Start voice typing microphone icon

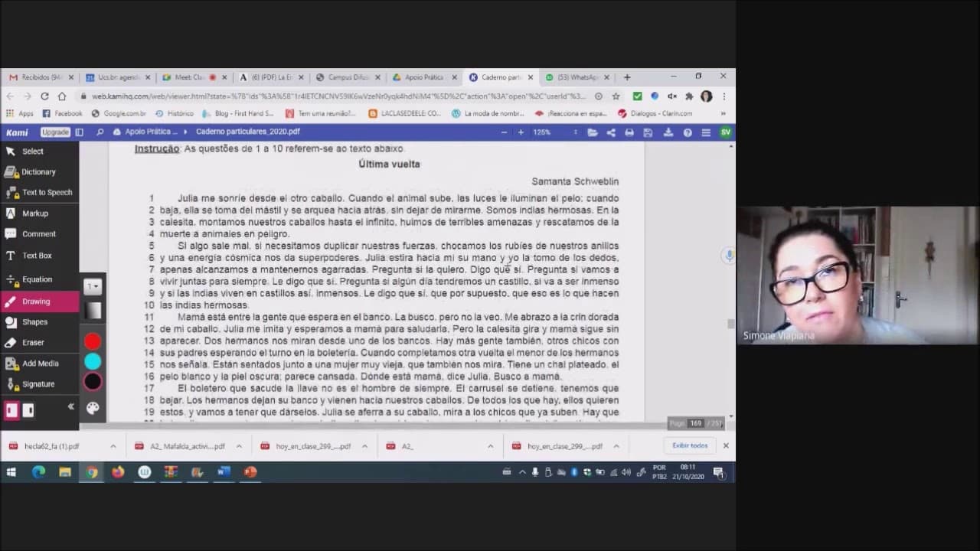[729, 255]
